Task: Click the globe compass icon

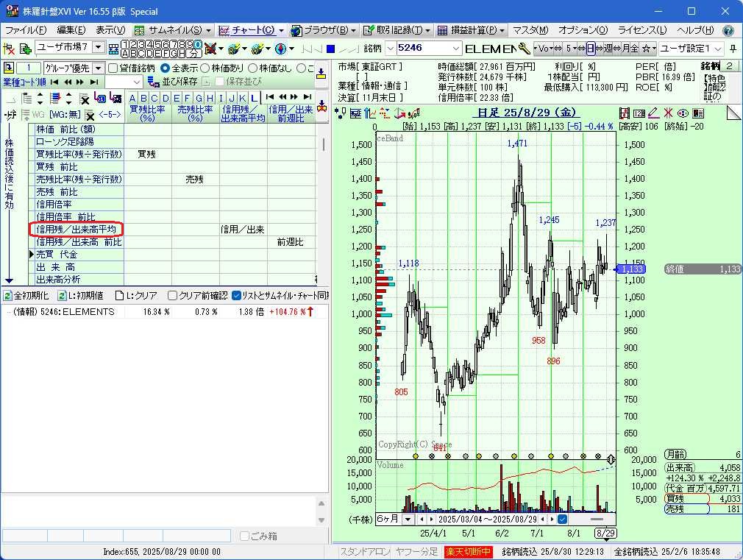Action: click(280, 49)
